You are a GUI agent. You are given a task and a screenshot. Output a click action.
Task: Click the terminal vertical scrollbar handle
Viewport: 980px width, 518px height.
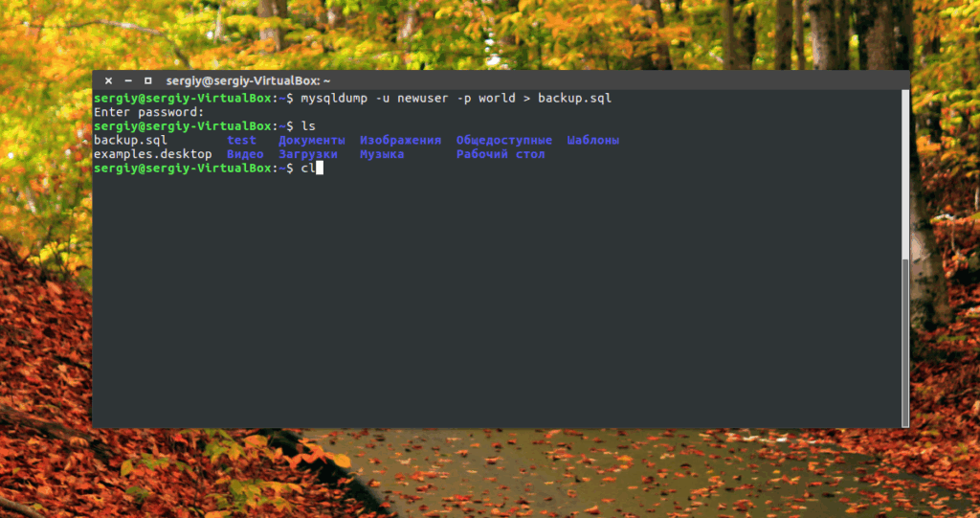click(x=905, y=342)
